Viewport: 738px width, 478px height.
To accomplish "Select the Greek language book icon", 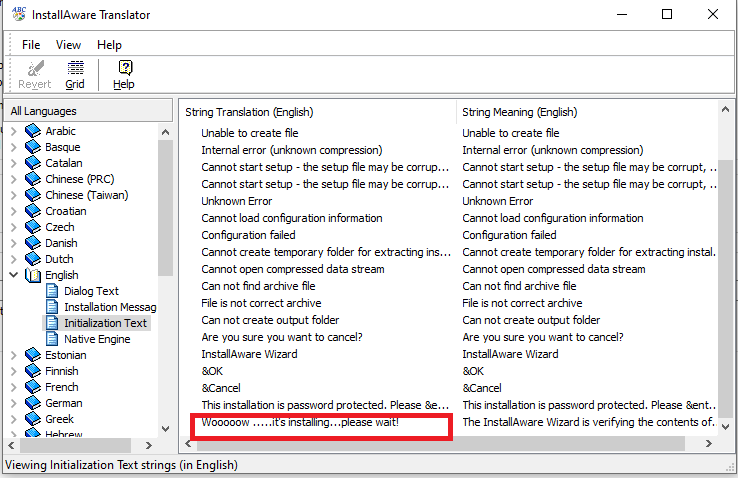I will coord(33,419).
